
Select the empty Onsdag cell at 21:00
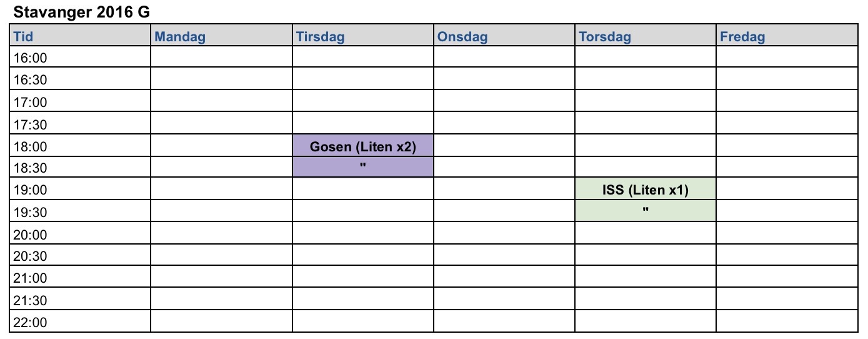click(x=504, y=278)
